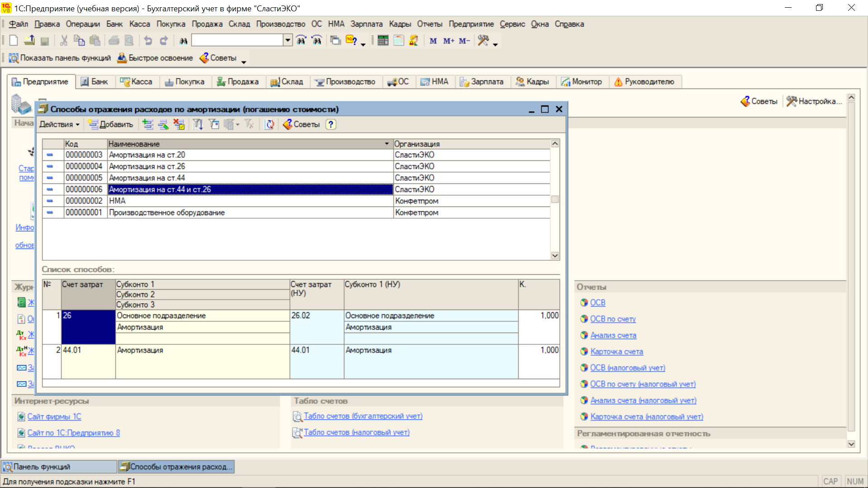Click the edit current element pencil icon
This screenshot has height=488, width=868.
163,124
